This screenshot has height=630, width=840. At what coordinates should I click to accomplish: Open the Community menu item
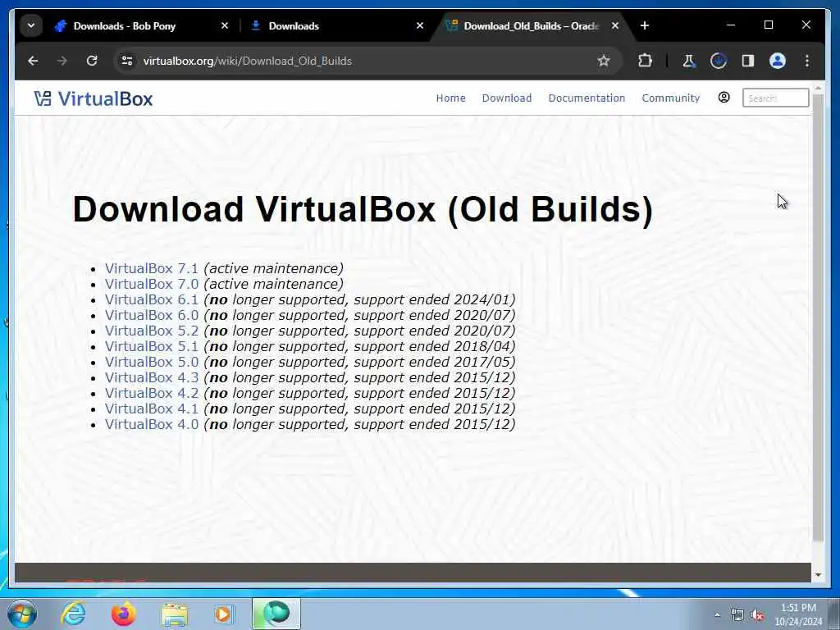pos(671,98)
